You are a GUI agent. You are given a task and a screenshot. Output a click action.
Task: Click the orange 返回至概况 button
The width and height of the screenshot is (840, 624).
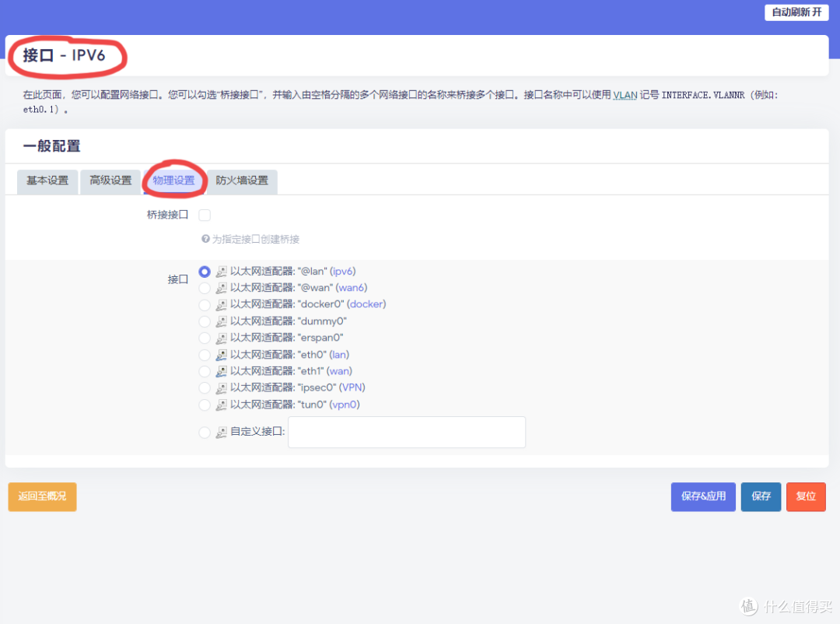(42, 496)
